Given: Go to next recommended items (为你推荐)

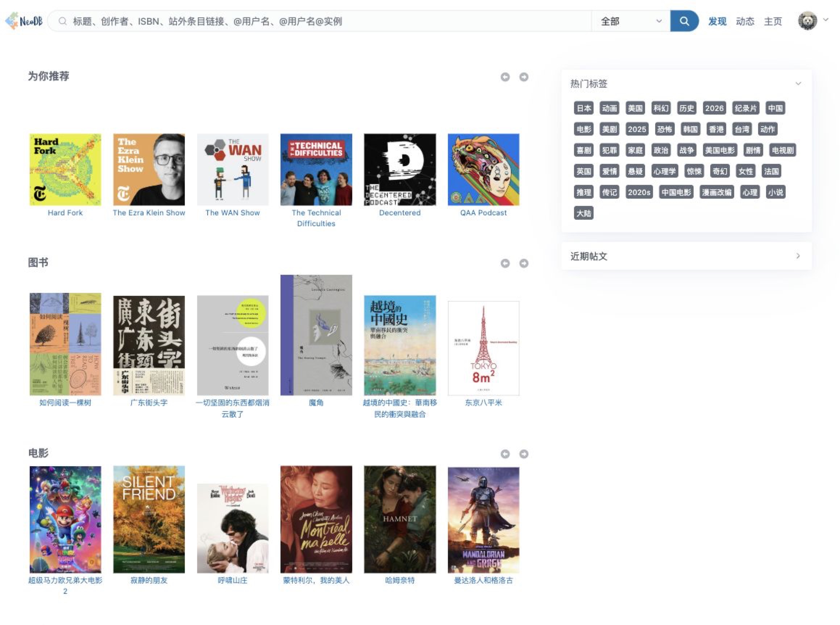Looking at the screenshot, I should click(523, 77).
